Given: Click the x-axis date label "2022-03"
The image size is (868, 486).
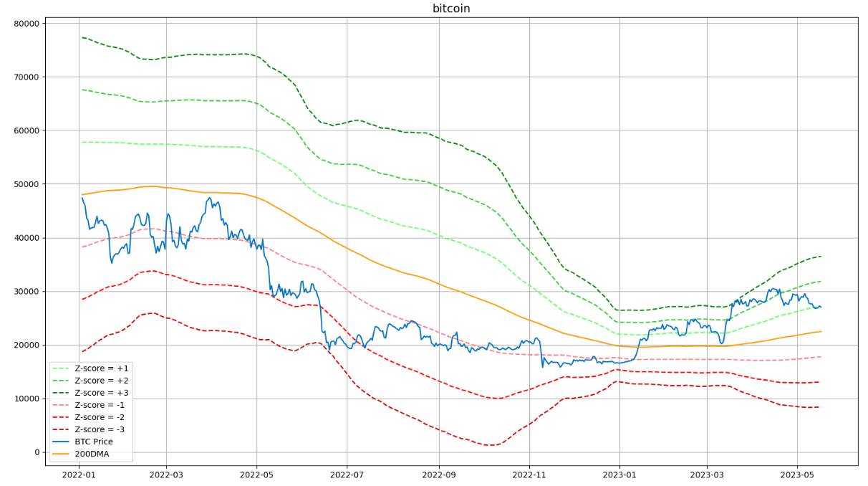Looking at the screenshot, I should [x=166, y=474].
